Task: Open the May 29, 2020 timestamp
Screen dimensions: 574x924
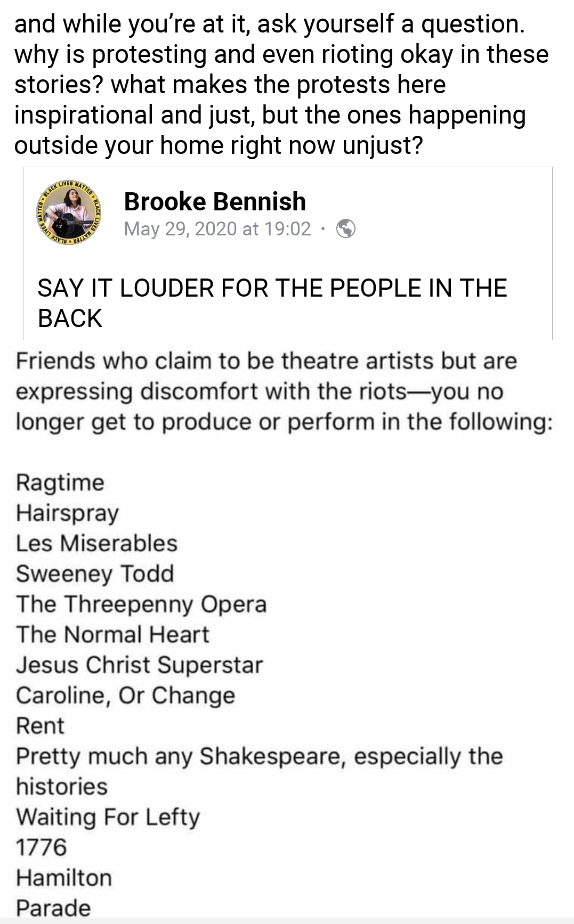Action: (x=217, y=229)
